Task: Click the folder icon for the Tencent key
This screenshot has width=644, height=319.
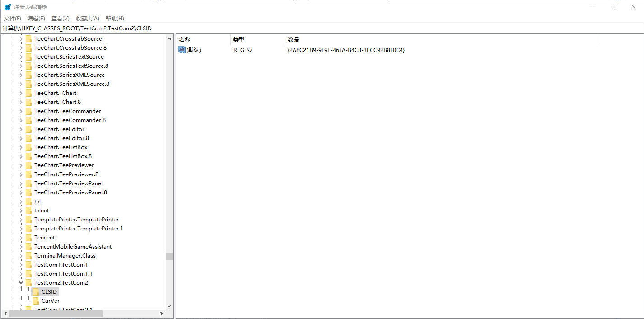Action: pyautogui.click(x=29, y=237)
